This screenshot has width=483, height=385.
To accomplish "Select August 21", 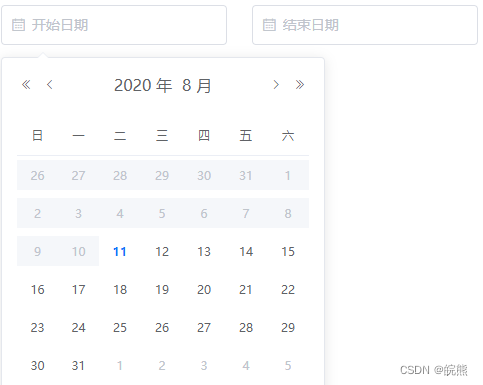I will point(246,289).
